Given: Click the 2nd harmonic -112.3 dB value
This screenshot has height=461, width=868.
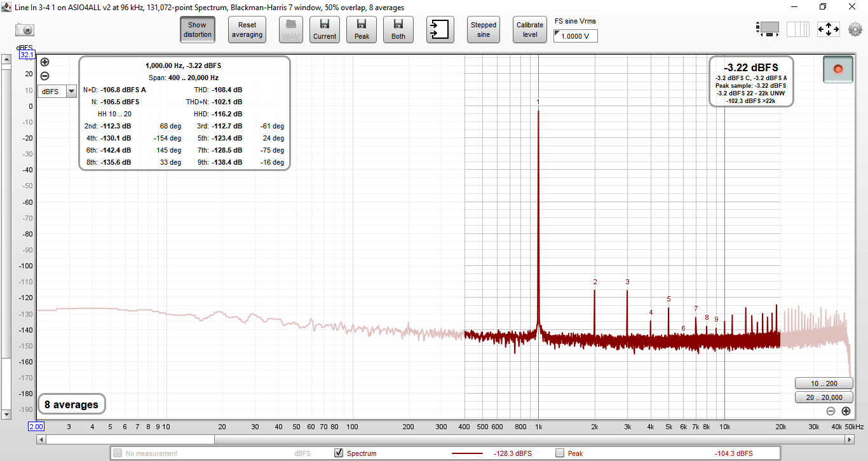Looking at the screenshot, I should (116, 126).
